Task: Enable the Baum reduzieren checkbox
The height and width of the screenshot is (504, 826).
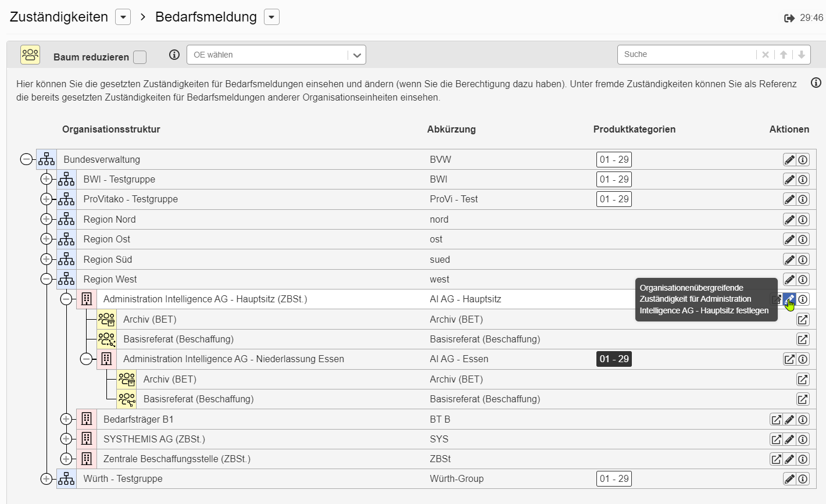Action: [140, 57]
